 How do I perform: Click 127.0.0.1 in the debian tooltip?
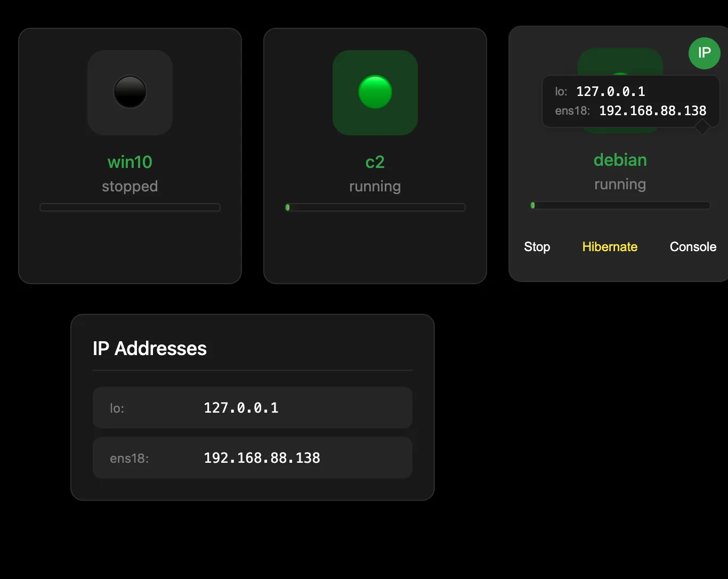tap(610, 92)
